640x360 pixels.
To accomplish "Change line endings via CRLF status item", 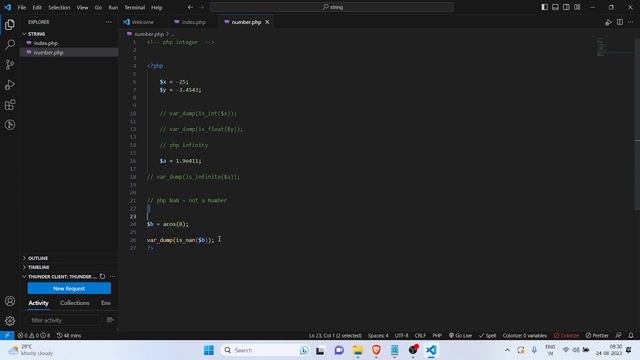I will [420, 336].
